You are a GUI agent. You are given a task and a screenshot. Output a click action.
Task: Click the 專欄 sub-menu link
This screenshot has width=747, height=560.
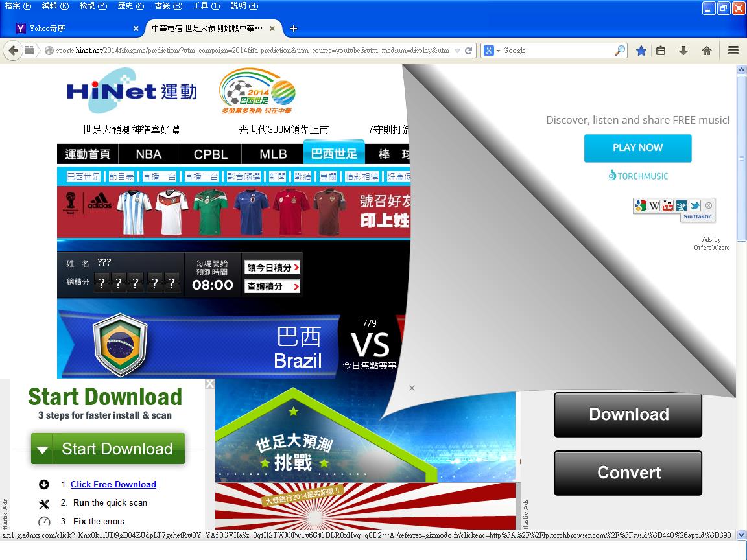click(x=327, y=177)
